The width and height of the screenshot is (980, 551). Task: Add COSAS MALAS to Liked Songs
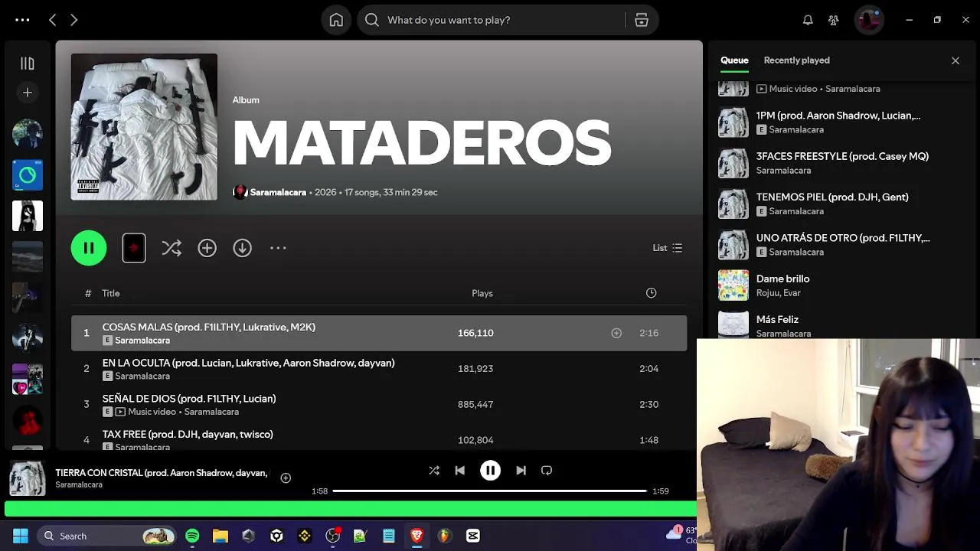(616, 333)
